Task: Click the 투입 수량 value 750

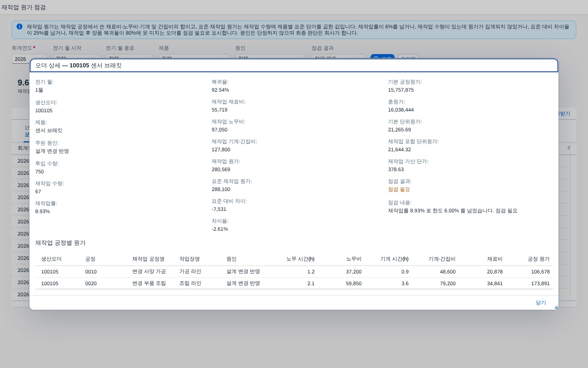Action: pos(39,171)
